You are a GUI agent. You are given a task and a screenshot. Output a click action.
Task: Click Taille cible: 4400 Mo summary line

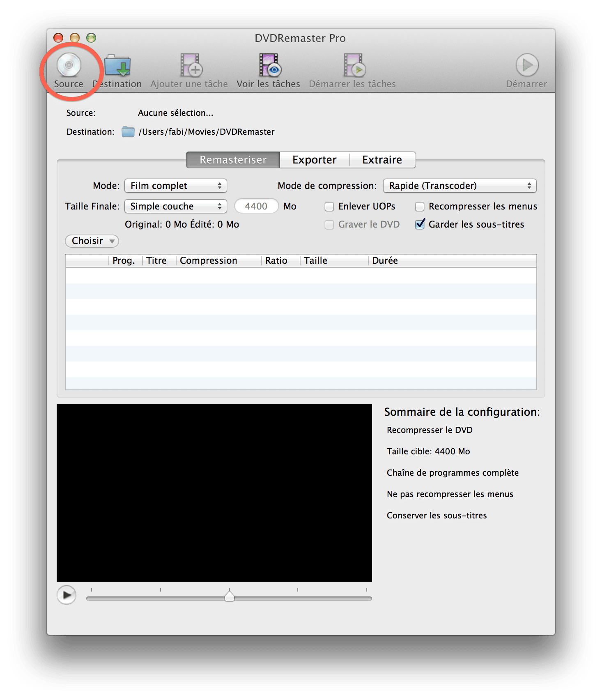tap(428, 451)
